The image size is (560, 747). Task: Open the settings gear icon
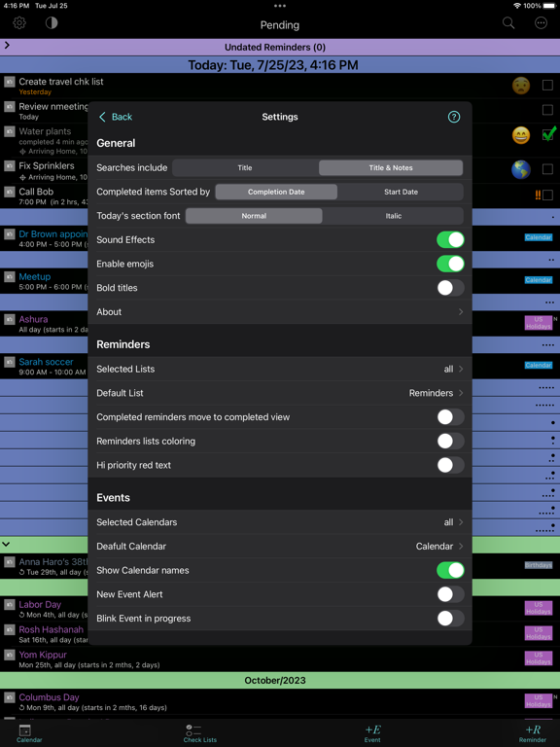click(x=19, y=23)
